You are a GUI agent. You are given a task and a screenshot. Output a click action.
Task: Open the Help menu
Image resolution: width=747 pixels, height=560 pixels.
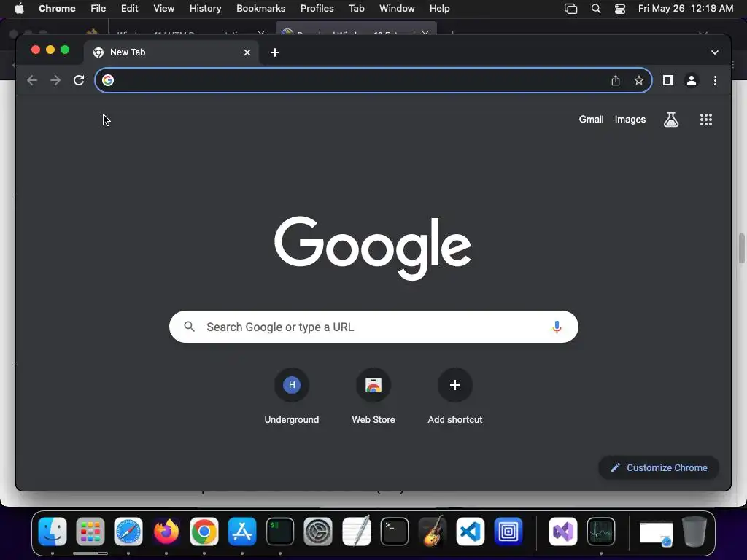[439, 9]
